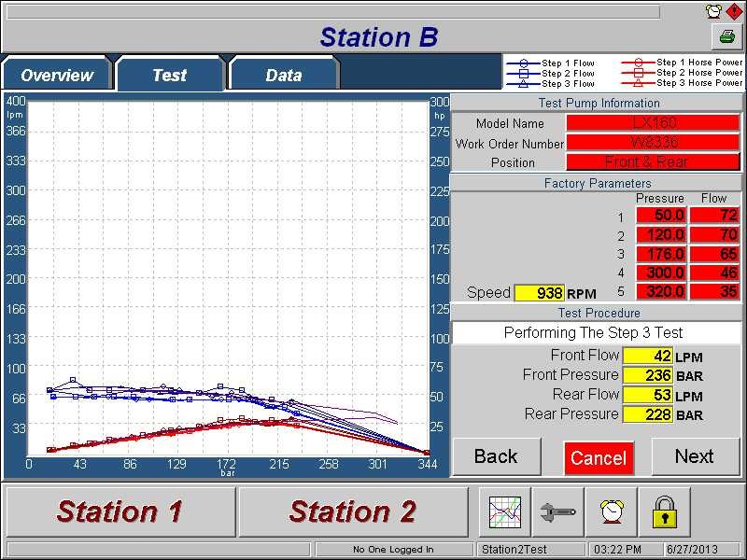
Task: Go Back in test procedure
Action: pos(497,456)
